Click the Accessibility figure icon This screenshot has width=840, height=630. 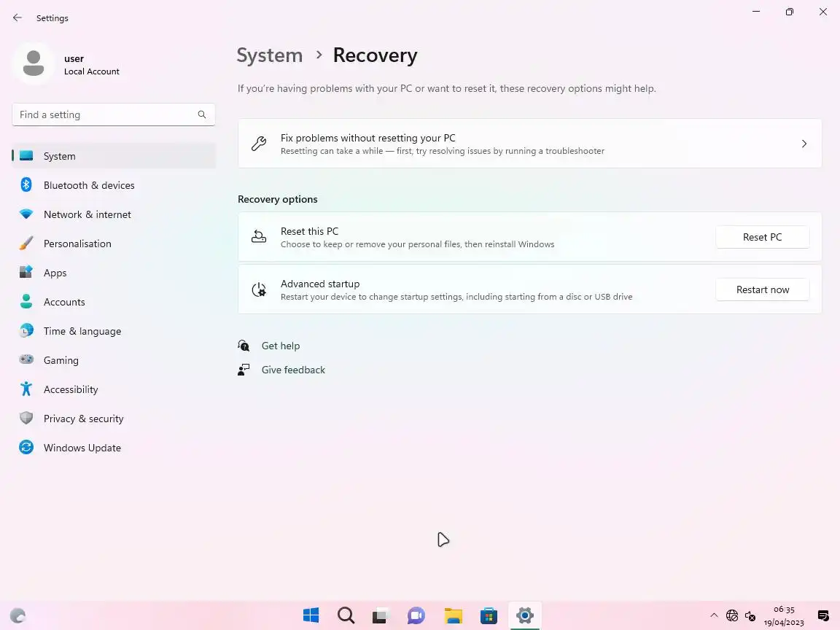[x=26, y=389]
